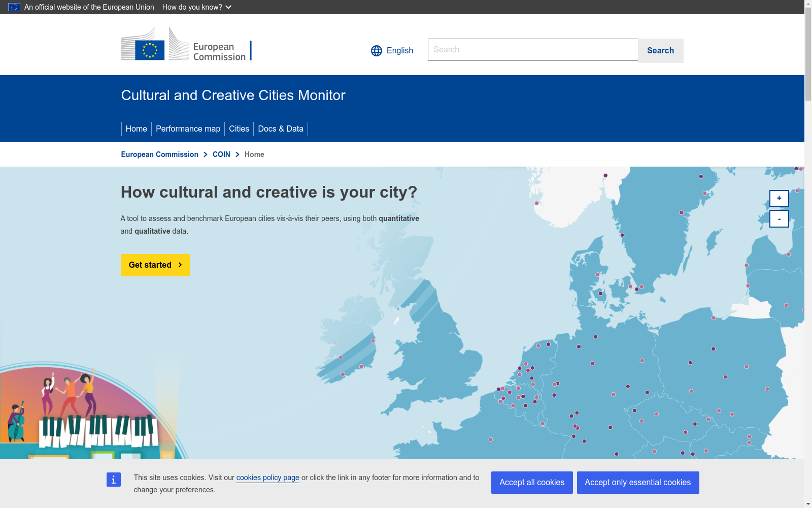Open the English language selector

[x=392, y=51]
